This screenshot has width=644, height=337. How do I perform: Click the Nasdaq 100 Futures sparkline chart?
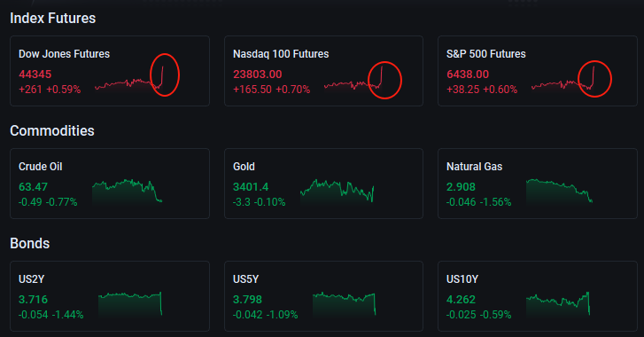[x=353, y=78]
